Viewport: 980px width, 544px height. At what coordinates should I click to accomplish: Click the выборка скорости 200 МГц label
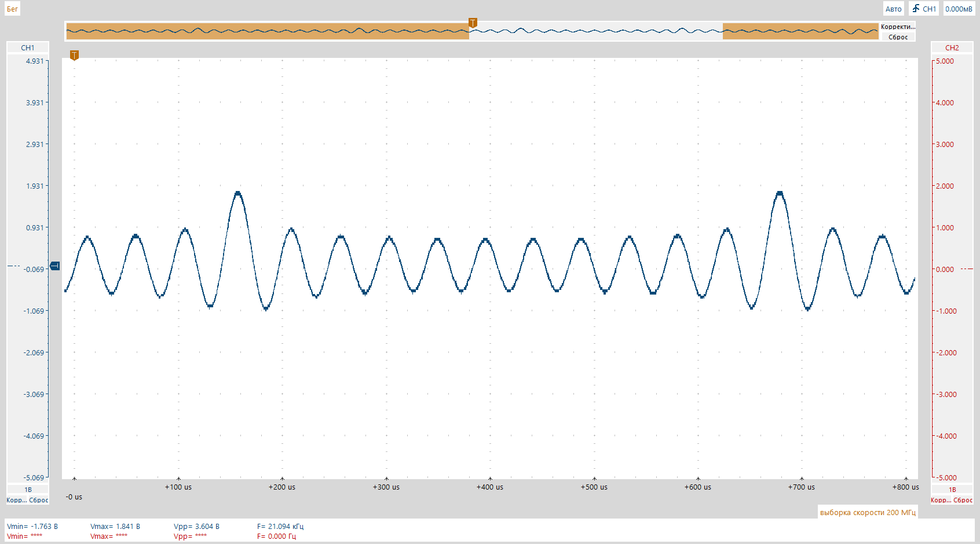[x=868, y=512]
